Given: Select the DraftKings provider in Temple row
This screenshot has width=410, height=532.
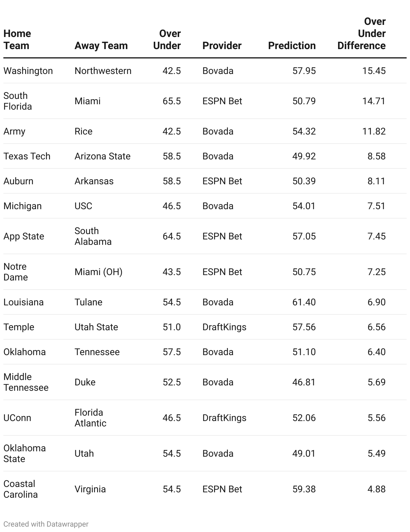Looking at the screenshot, I should coord(224,327).
